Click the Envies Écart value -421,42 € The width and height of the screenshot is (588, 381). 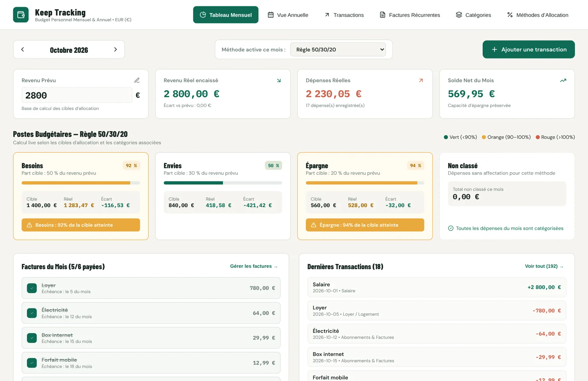pyautogui.click(x=258, y=205)
